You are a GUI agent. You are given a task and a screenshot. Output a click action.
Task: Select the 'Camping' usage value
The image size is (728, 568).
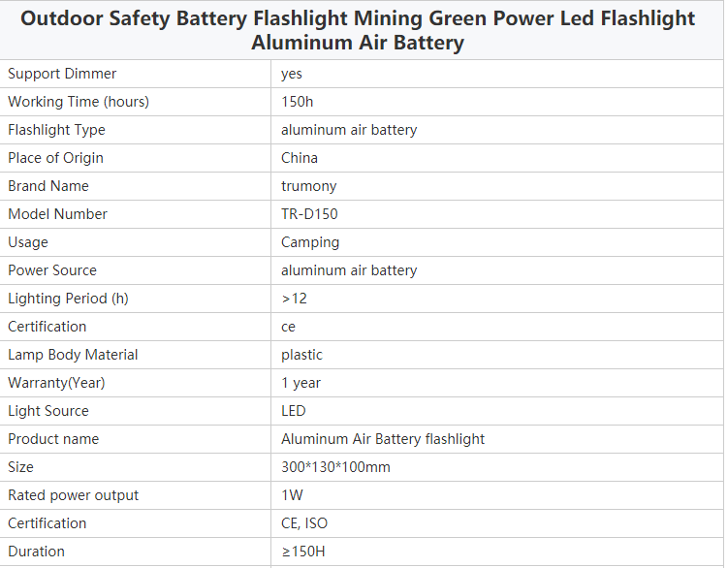point(310,242)
